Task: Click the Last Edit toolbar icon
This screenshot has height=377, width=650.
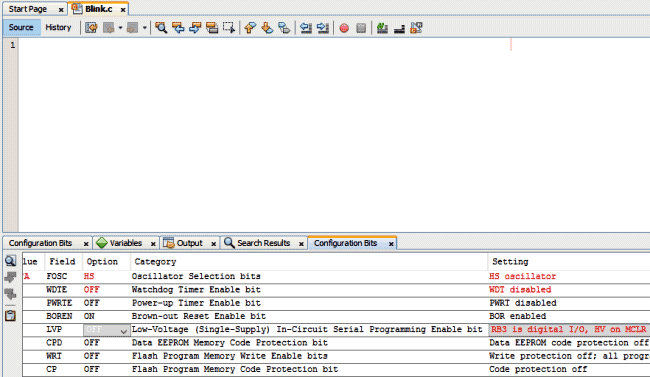Action: coord(91,28)
